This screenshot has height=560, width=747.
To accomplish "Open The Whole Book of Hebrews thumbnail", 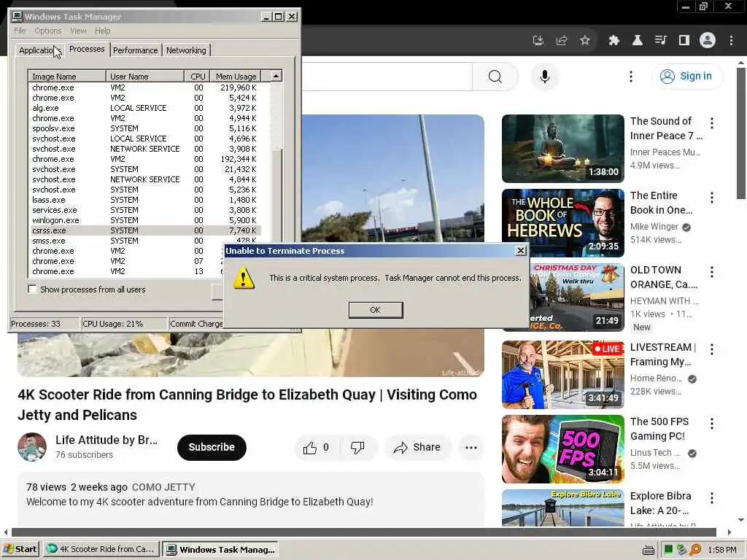I will tap(562, 222).
